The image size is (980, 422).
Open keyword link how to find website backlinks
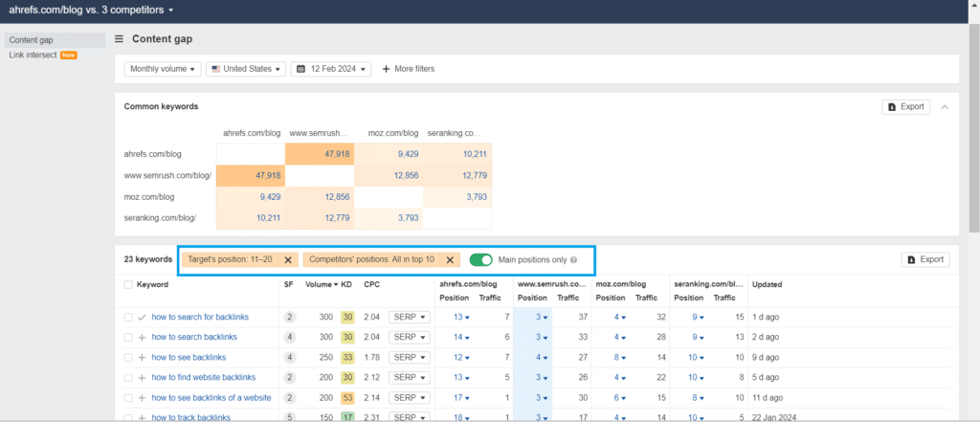[204, 378]
